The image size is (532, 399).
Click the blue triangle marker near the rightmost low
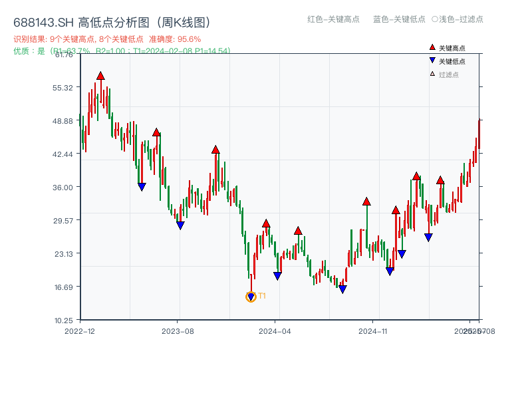[428, 237]
